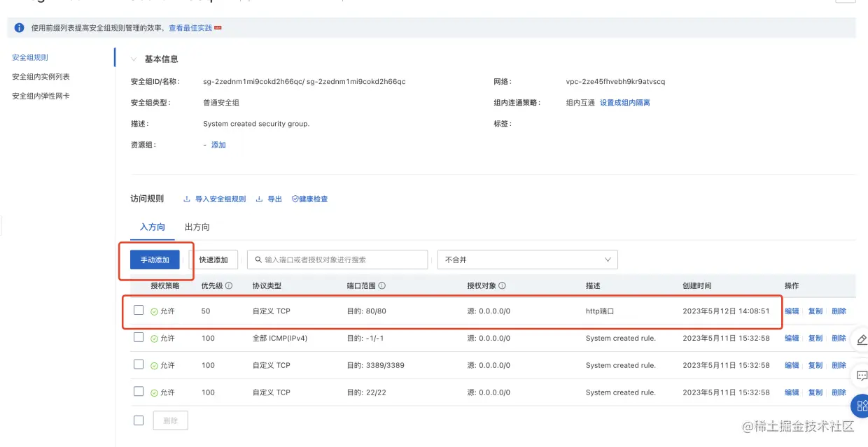The image size is (868, 447).
Task: Tick the checkbox for the 22/22 rule
Action: pos(139,392)
